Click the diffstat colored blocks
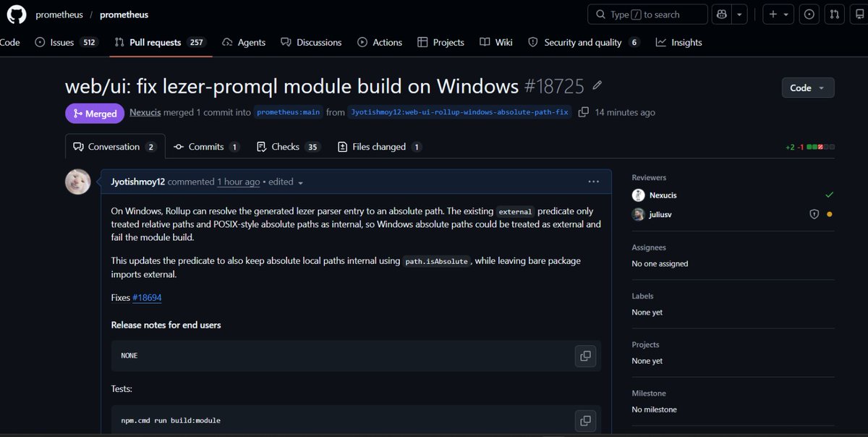The image size is (868, 437). 821,147
